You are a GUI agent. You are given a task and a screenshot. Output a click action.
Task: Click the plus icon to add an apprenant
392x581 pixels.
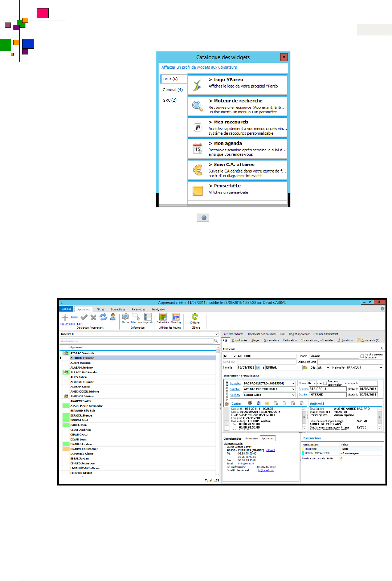click(x=65, y=317)
